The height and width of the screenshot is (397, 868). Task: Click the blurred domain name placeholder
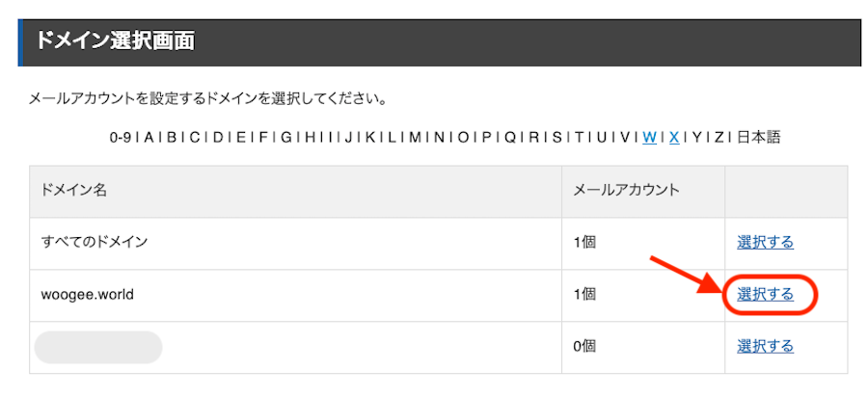click(x=97, y=347)
